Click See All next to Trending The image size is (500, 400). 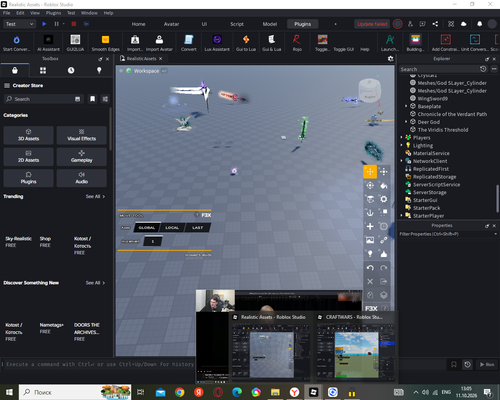pos(95,196)
